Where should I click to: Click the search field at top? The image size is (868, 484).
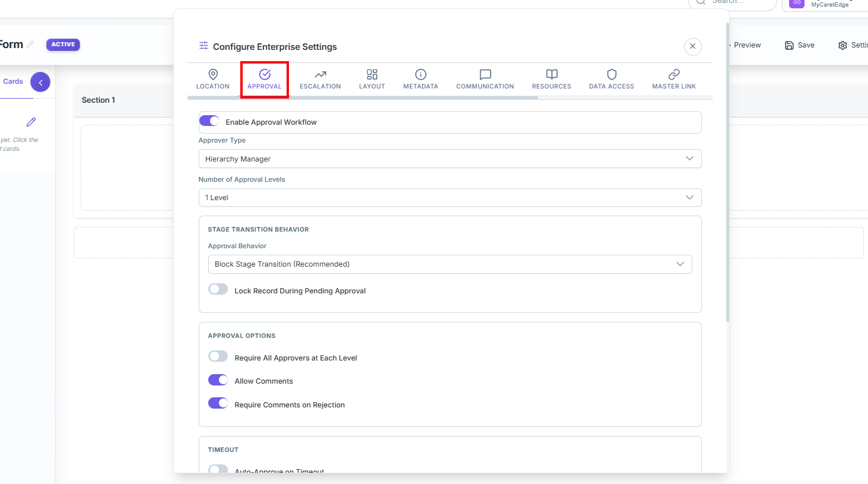pos(733,3)
